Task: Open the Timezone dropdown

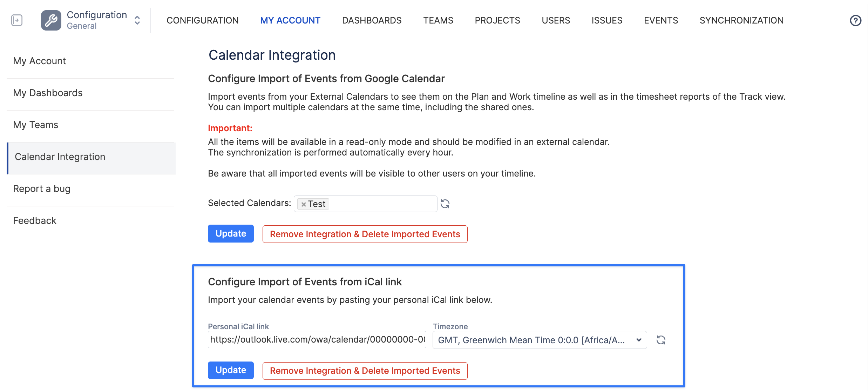Action: click(x=540, y=340)
